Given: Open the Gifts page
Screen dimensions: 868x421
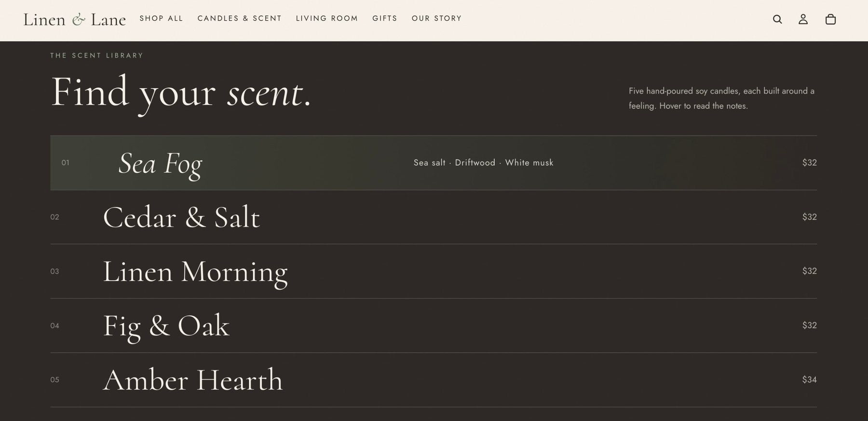Looking at the screenshot, I should [x=385, y=18].
